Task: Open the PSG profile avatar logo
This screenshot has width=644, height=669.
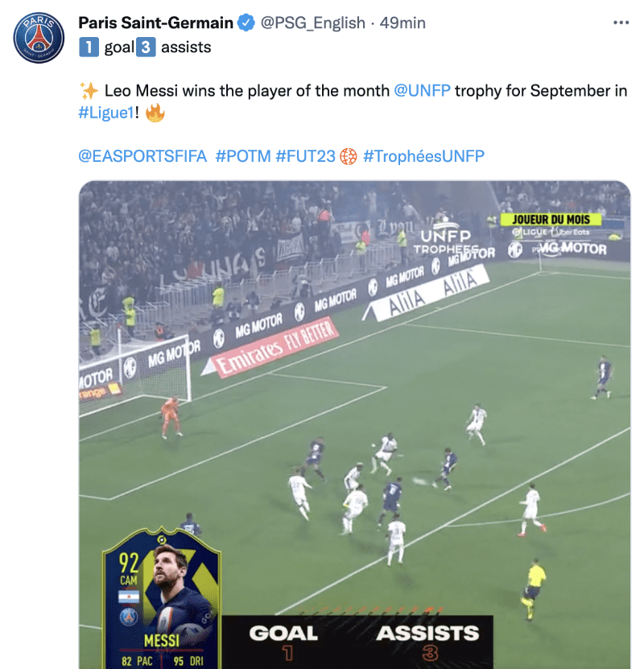Action: pos(39,38)
